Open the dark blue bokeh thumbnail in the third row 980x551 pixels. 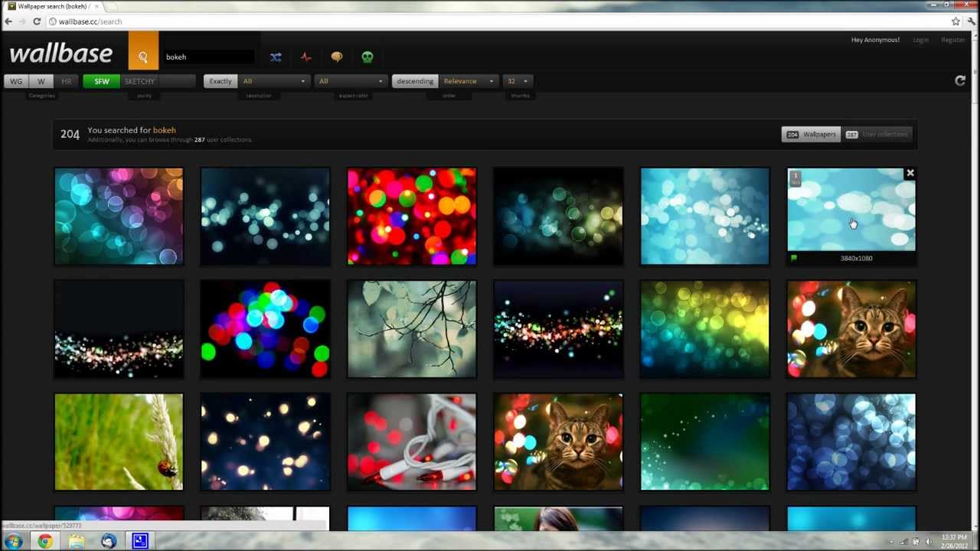pyautogui.click(x=851, y=442)
